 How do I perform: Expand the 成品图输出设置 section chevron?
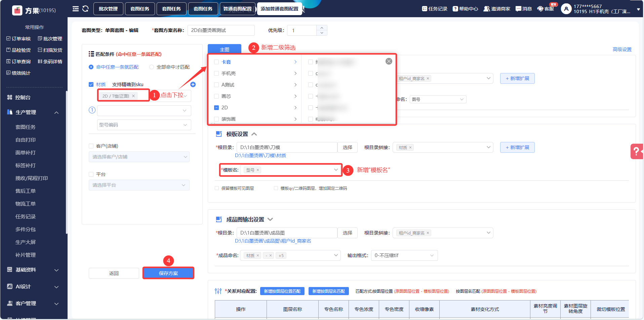click(270, 219)
